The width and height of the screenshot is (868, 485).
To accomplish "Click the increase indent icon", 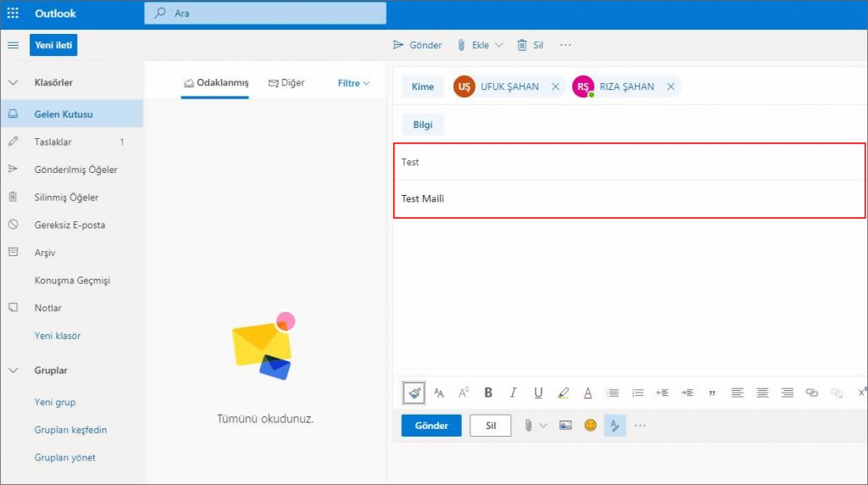I will [x=687, y=393].
